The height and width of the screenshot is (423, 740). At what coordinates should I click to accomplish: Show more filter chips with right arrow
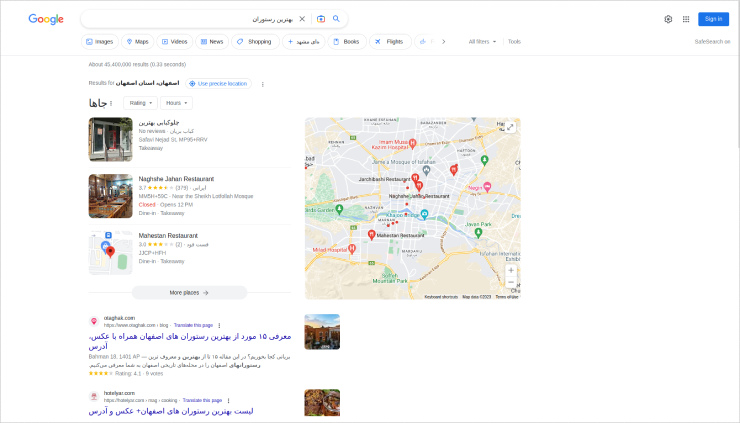444,42
